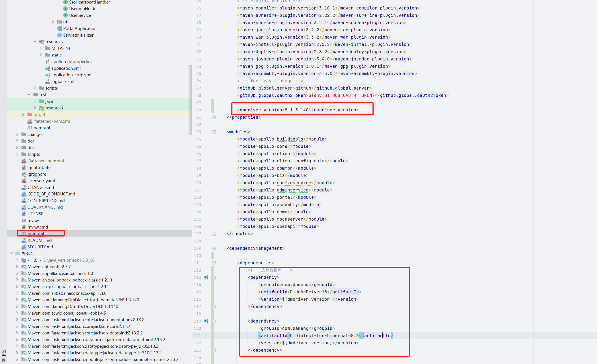
Task: Expand the < 1.8 > JDK library node
Action: tap(17, 260)
